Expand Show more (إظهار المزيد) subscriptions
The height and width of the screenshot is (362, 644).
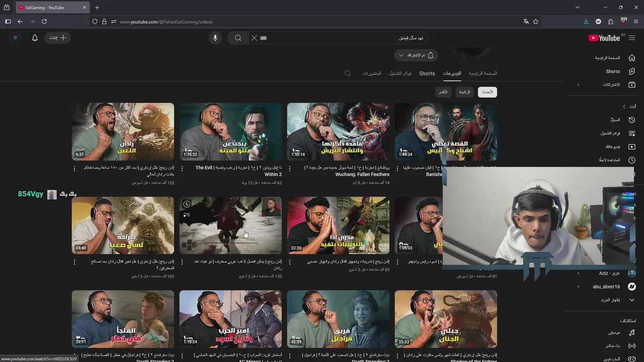pos(610,300)
